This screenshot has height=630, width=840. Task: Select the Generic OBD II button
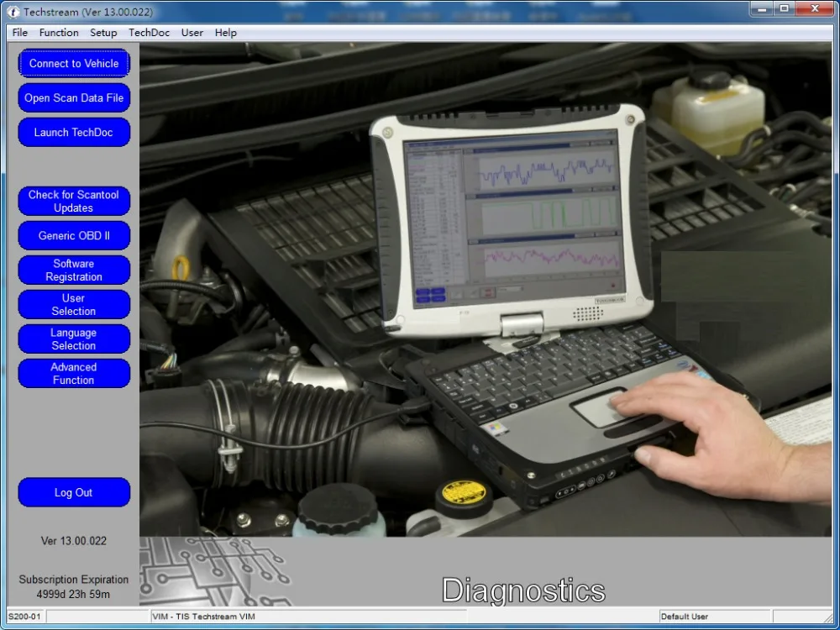pyautogui.click(x=74, y=236)
